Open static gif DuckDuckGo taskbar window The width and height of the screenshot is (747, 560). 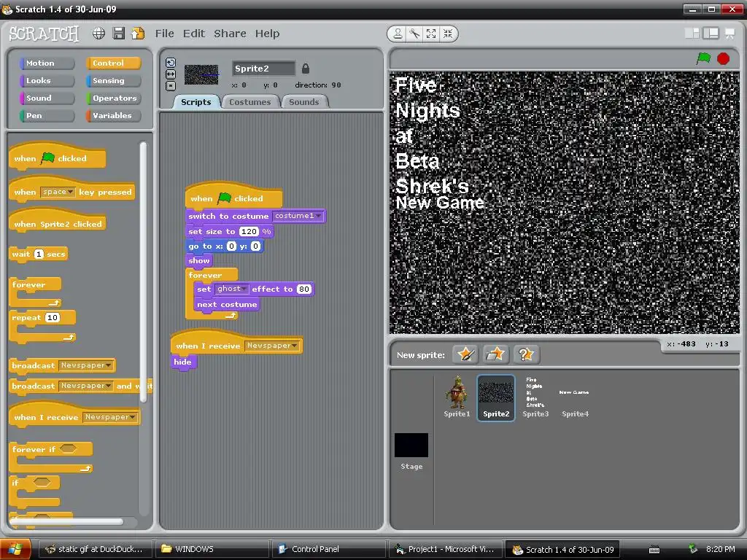tap(96, 549)
